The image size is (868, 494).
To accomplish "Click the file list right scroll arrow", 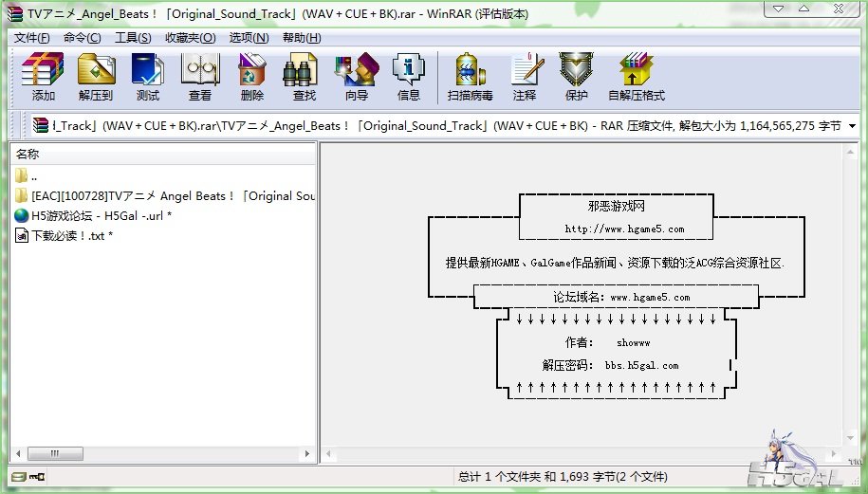I will coord(307,453).
